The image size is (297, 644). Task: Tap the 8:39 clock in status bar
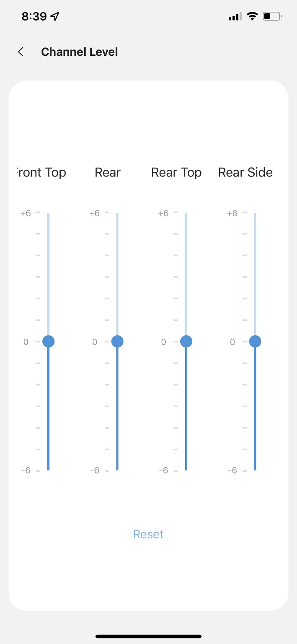[x=34, y=16]
